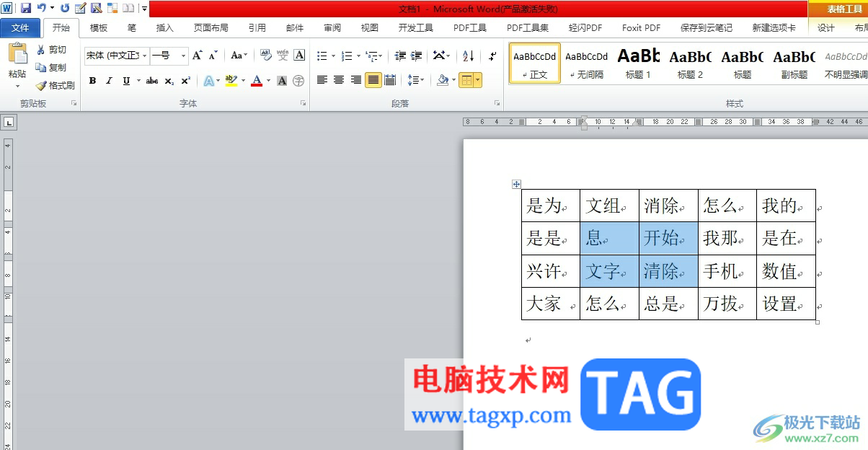Decrease the paragraph indent

tap(400, 56)
